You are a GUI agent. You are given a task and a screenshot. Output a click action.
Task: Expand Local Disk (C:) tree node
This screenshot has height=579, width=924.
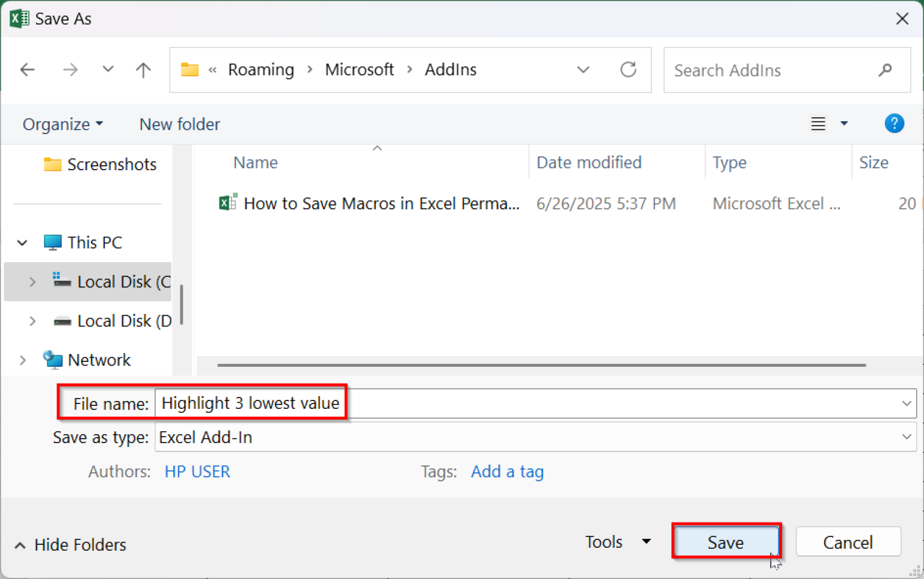32,282
